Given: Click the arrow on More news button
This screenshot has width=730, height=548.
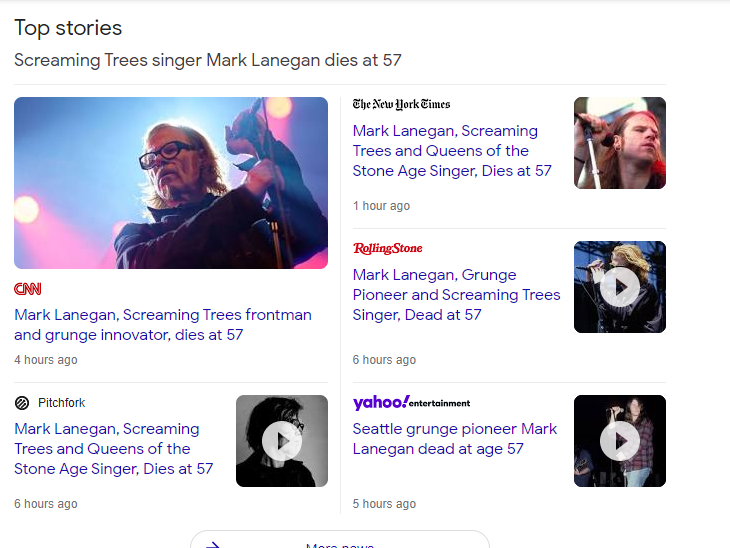Looking at the screenshot, I should click(212, 544).
